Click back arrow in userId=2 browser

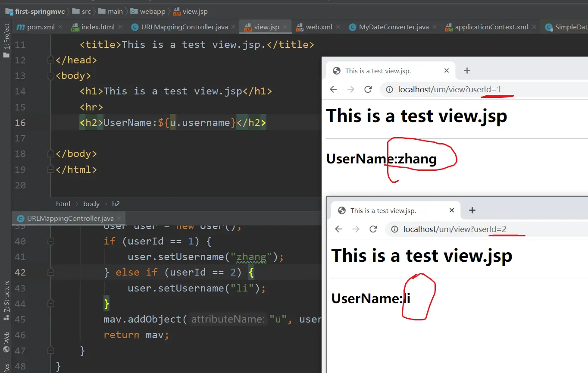(x=338, y=229)
